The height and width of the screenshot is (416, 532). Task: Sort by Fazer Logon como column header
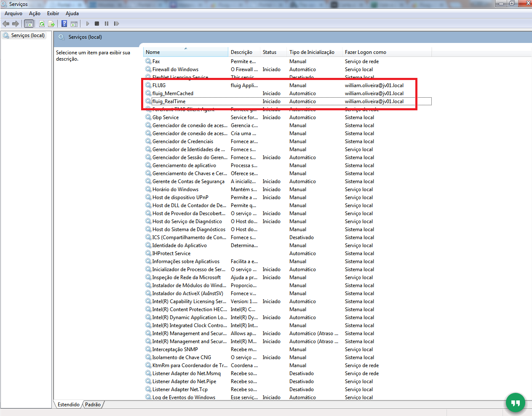(387, 52)
